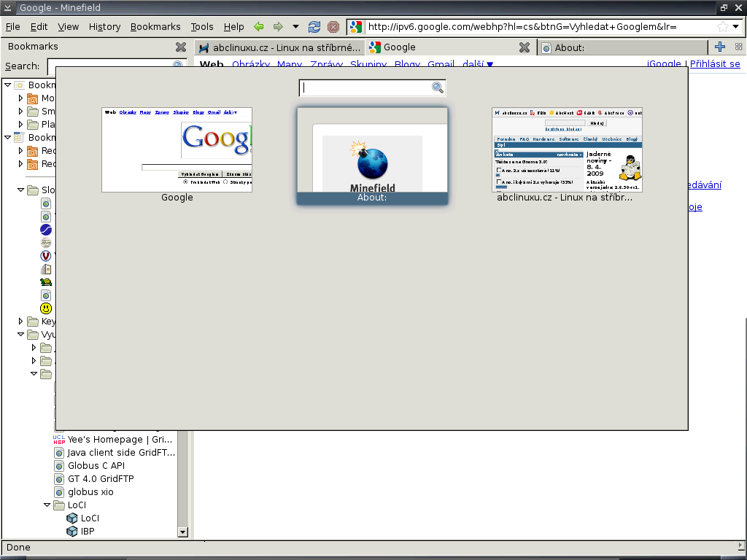Open the window menu icon in title bar
The width and height of the screenshot is (747, 560).
(x=7, y=7)
